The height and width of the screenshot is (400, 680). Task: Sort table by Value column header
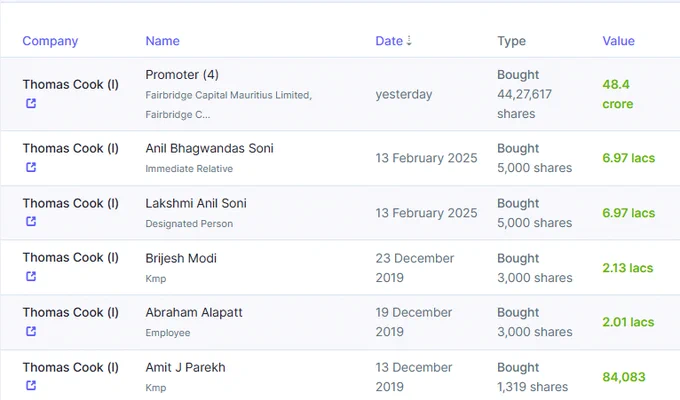(618, 41)
